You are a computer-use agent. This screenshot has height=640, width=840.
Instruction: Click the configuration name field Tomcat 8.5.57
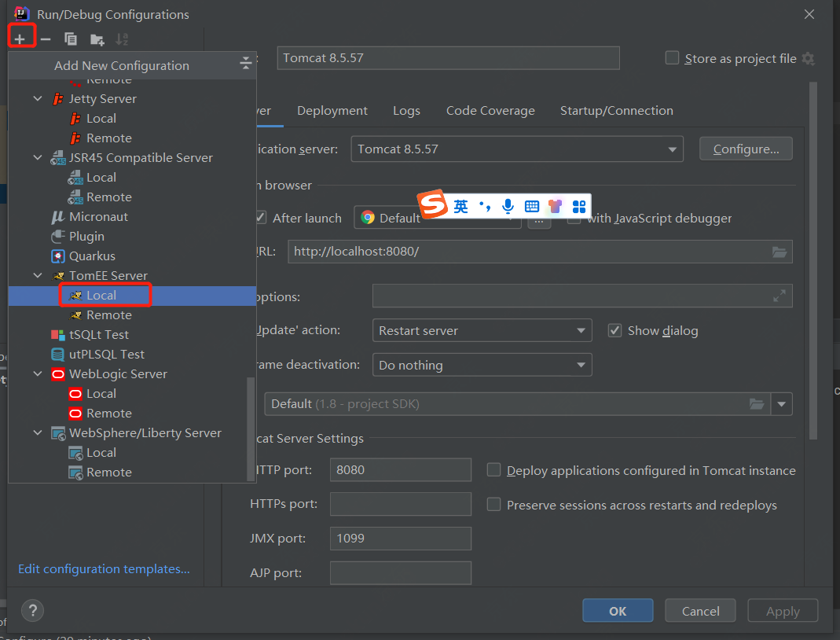coord(449,58)
